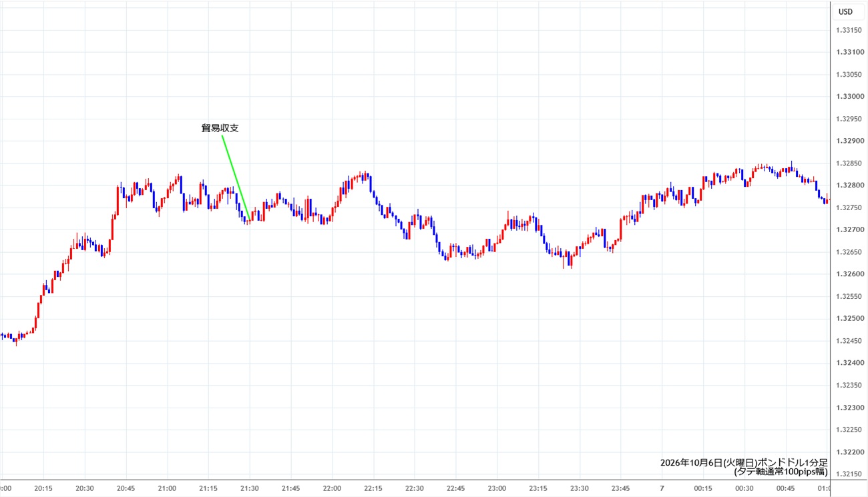
Task: Select price level 1.33100 on axis
Action: 849,52
